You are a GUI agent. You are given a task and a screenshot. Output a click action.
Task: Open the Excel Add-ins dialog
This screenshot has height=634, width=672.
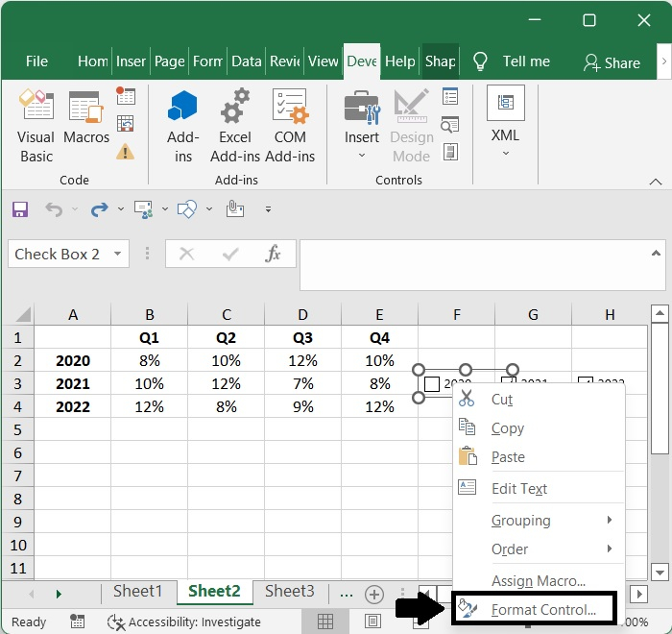pos(235,125)
